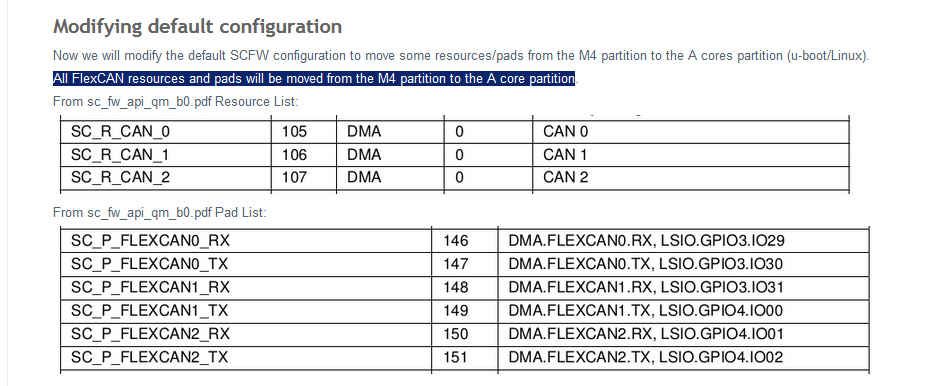Click the 'CAN 0' description cell

pos(691,131)
